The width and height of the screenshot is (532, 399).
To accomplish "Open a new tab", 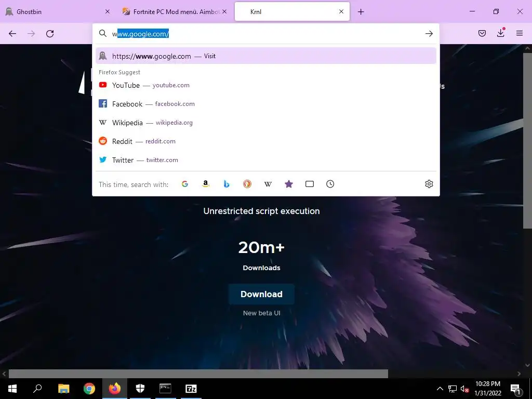I will coord(361,12).
